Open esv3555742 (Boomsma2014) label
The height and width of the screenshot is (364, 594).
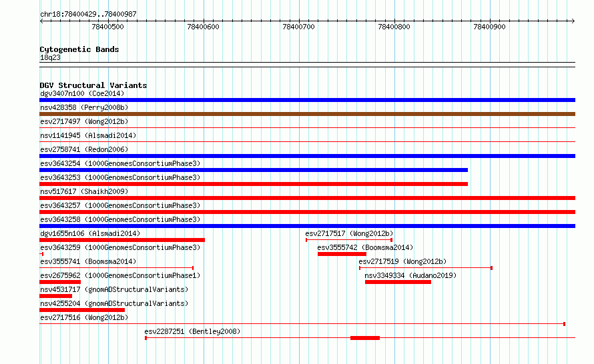(x=365, y=247)
